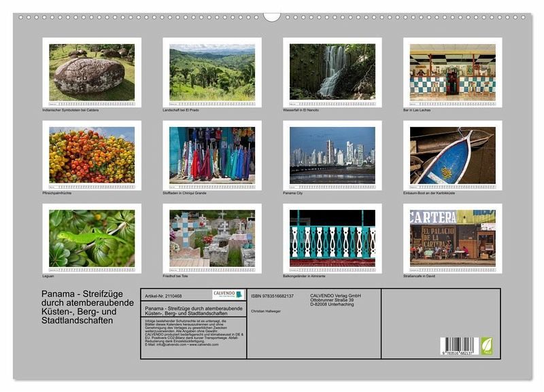Click the Panama City skyline photo
The width and height of the screenshot is (544, 392).
pos(333,156)
